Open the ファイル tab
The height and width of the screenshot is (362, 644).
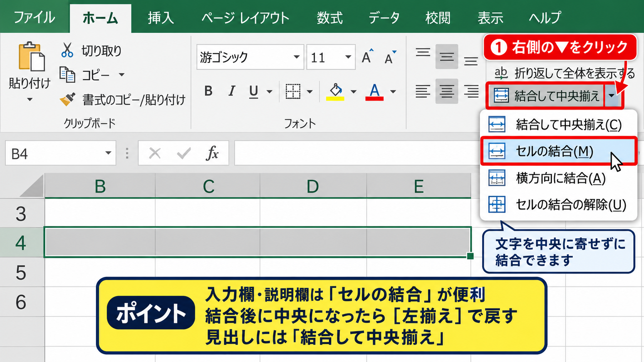click(x=34, y=17)
